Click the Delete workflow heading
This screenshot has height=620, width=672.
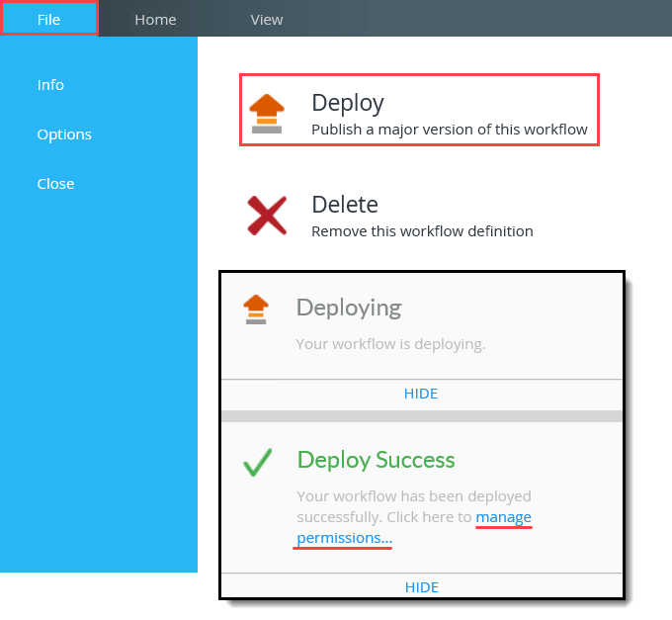(x=345, y=205)
